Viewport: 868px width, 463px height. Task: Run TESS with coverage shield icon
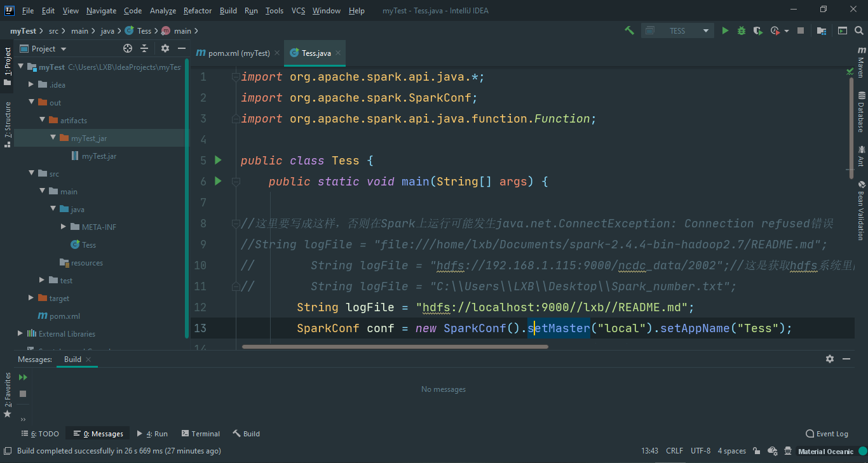pos(757,30)
